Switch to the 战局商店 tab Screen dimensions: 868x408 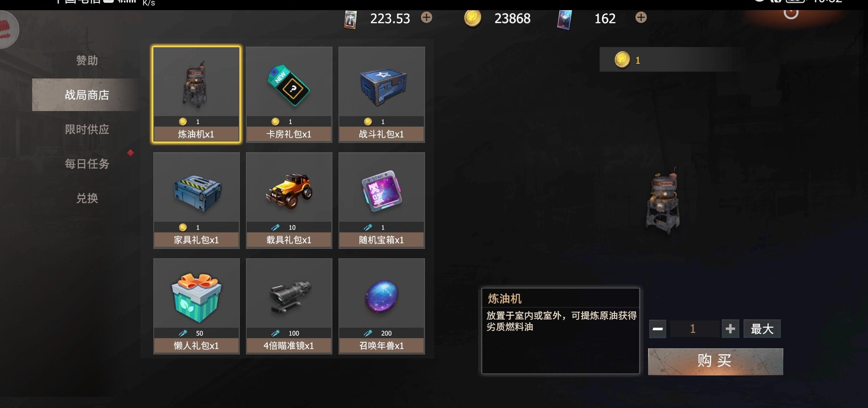click(x=87, y=95)
